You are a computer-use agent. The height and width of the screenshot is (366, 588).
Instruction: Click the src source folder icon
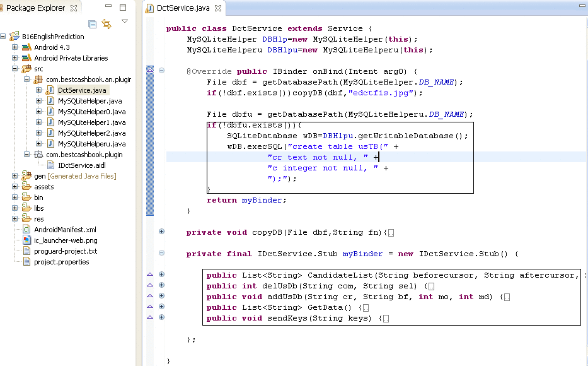[26, 68]
